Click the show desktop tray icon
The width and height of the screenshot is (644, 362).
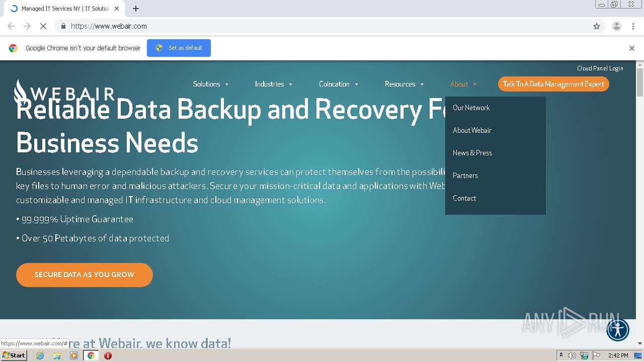(638, 355)
